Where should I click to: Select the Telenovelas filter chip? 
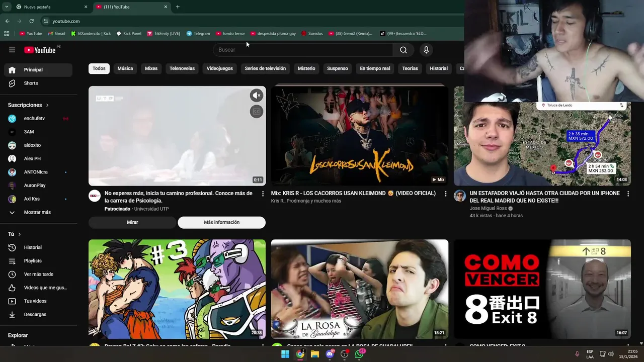click(182, 68)
